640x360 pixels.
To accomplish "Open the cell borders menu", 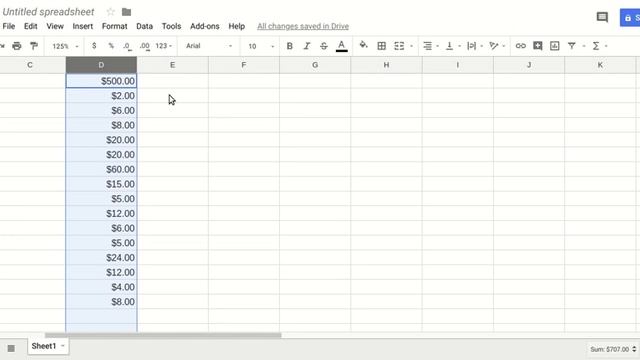I will [382, 46].
